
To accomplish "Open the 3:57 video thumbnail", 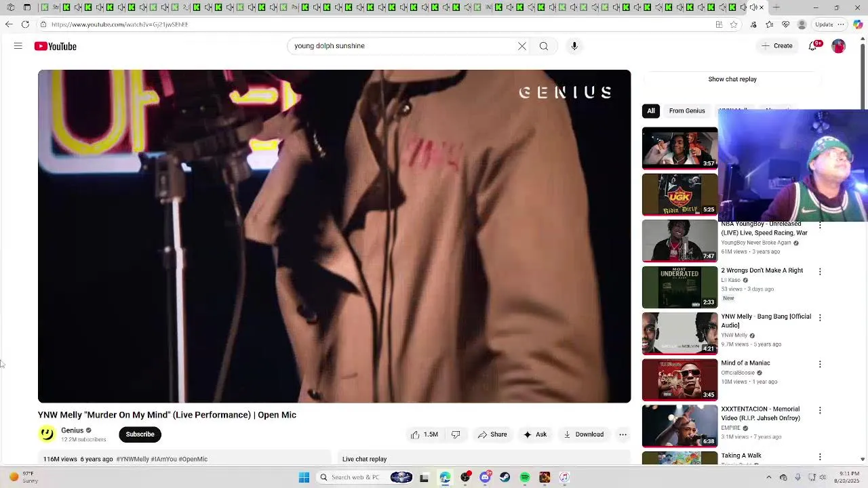I will point(679,148).
